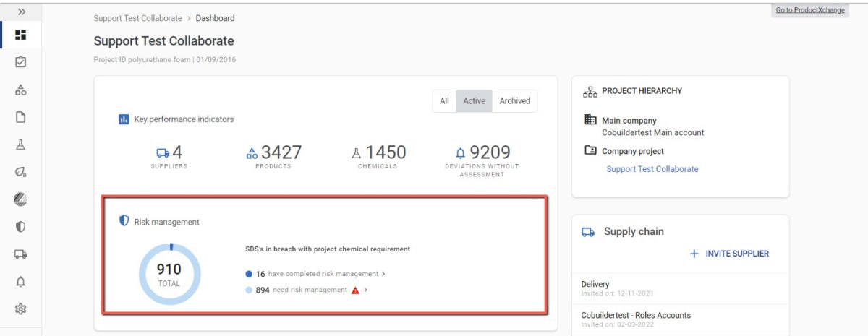Open 16 have completed risk management

315,274
